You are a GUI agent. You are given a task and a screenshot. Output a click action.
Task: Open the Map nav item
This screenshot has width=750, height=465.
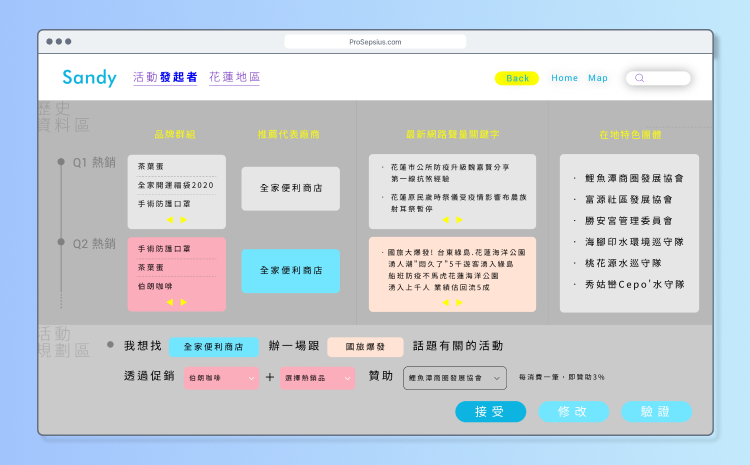(x=598, y=78)
